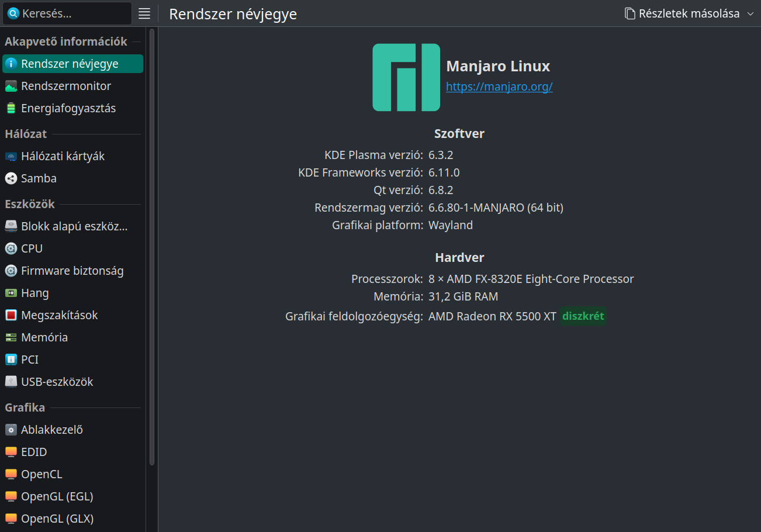Open OpenGL (GLX) monitor icon
The width and height of the screenshot is (761, 532).
[x=11, y=519]
